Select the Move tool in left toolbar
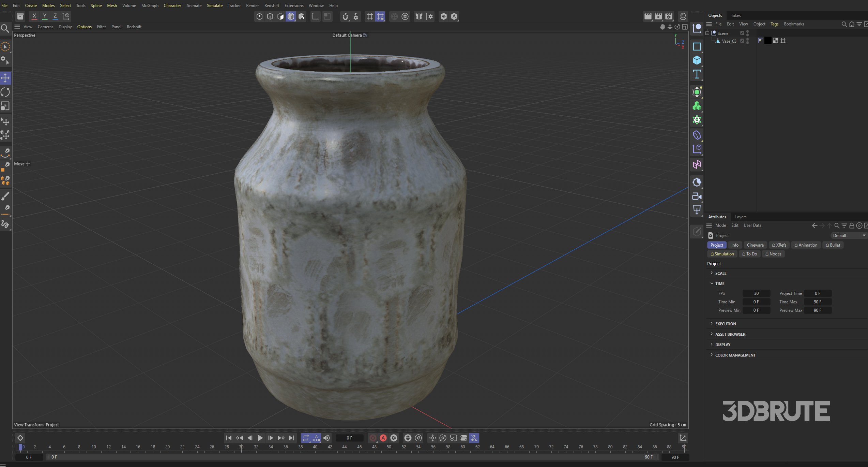868x467 pixels. click(x=5, y=78)
